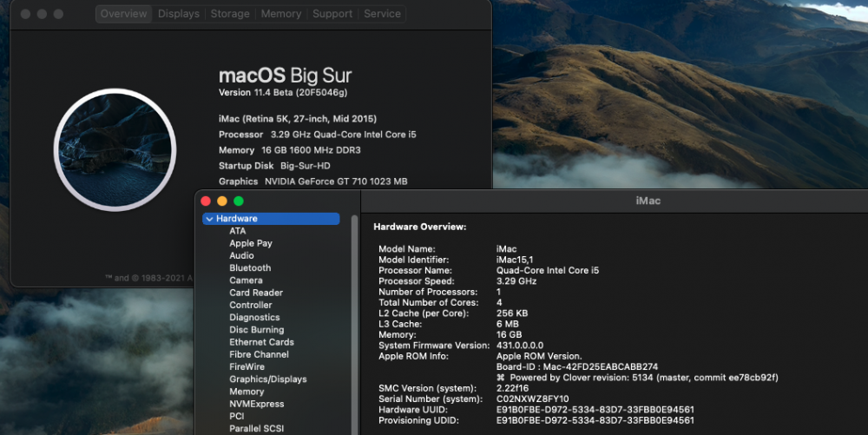Click the iMac Retina 5K model line
Viewport: 868px width, 435px height.
(x=297, y=119)
